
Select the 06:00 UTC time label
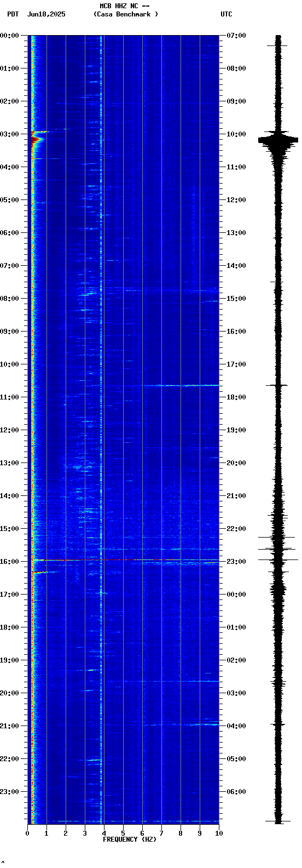pos(236,792)
